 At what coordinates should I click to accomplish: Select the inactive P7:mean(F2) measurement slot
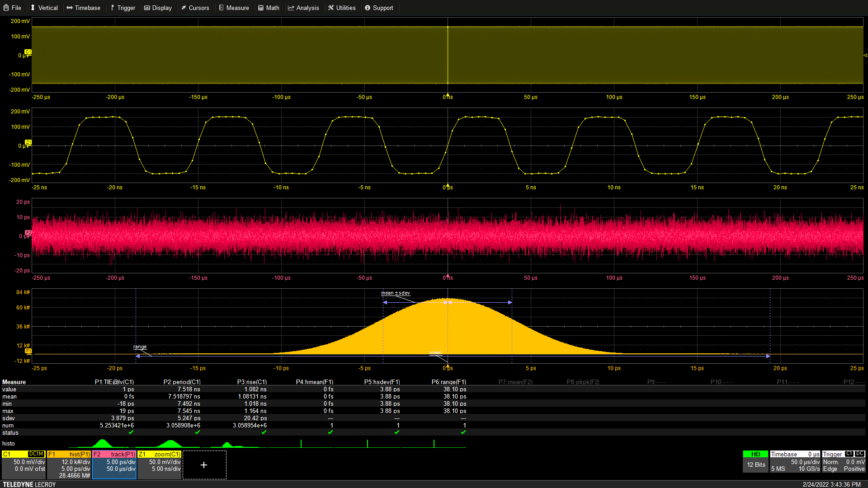click(515, 382)
